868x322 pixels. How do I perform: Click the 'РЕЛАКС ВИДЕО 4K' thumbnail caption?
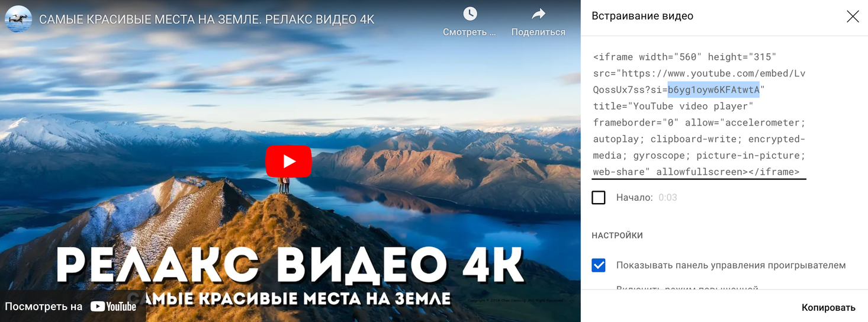(x=290, y=265)
